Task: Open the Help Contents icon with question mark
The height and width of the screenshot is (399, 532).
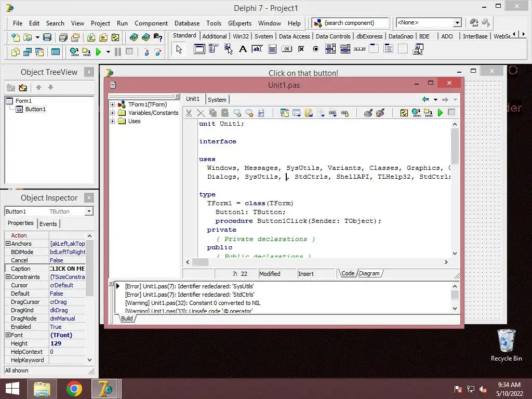Action: (158, 37)
